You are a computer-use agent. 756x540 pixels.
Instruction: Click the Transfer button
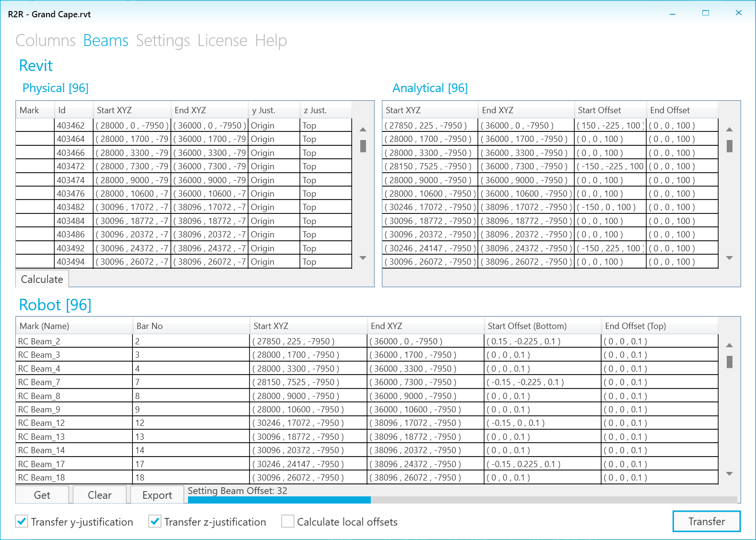(707, 521)
